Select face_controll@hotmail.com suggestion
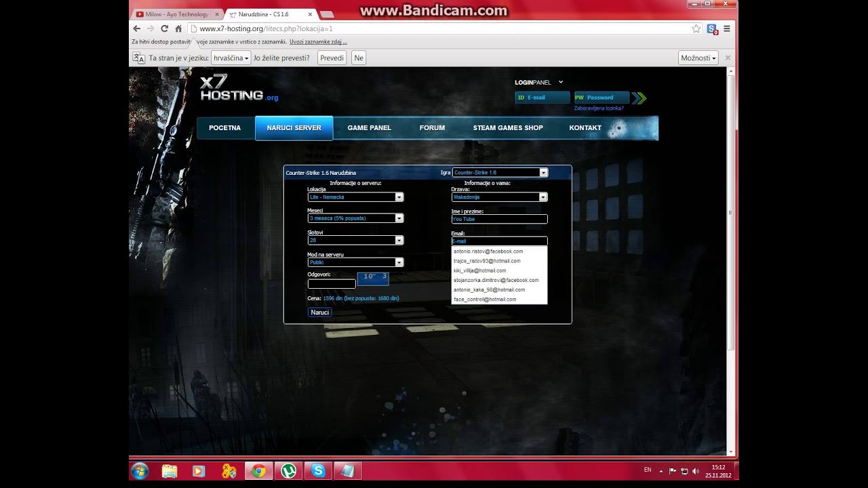 click(499, 299)
